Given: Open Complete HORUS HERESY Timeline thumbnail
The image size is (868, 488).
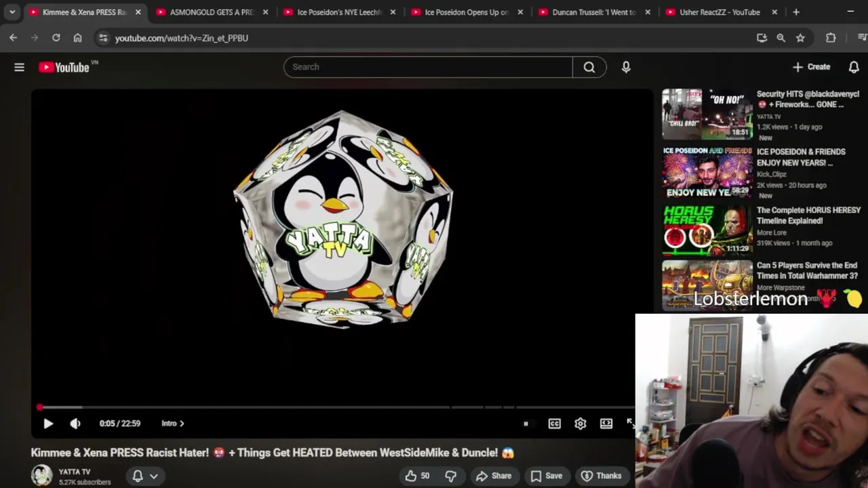Looking at the screenshot, I should coord(707,230).
